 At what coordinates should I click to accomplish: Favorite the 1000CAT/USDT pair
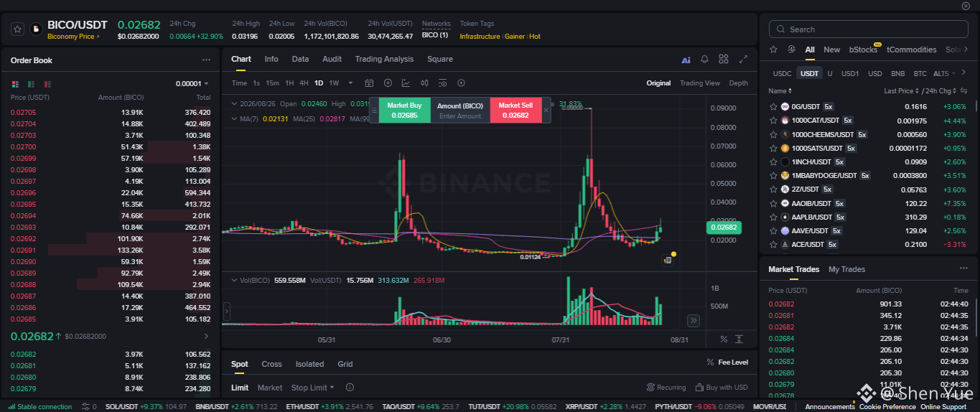click(773, 121)
